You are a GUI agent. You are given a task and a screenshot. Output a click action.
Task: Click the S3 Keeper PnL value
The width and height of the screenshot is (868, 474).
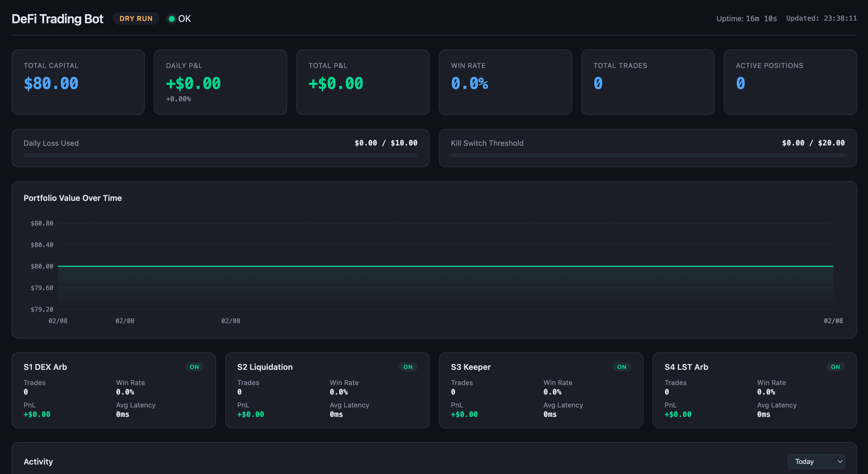coord(464,414)
